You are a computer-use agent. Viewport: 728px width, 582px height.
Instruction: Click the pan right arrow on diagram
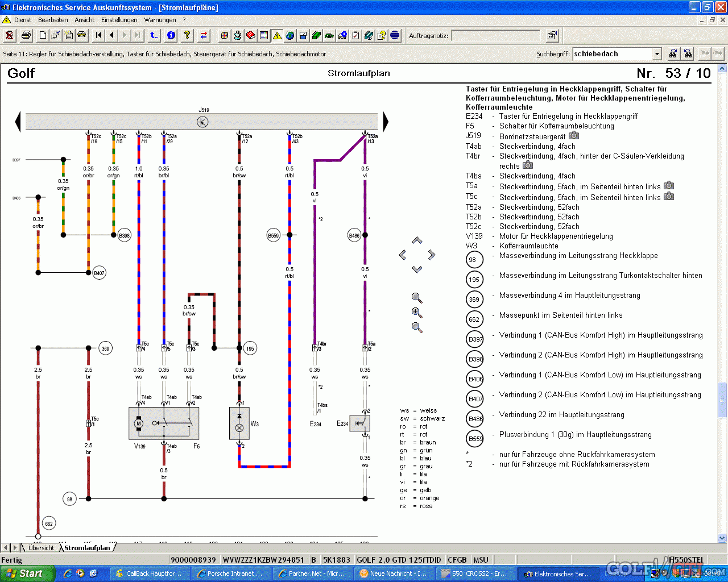432,255
